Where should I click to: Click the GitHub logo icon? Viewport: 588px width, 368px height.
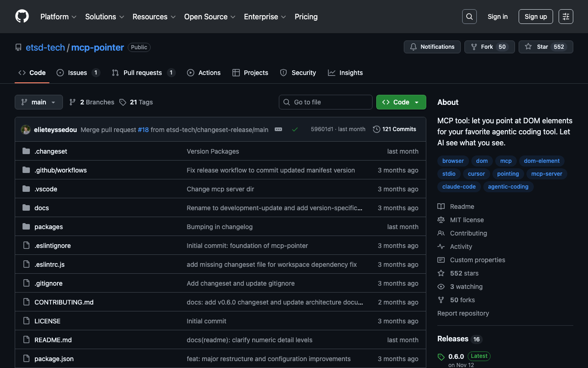[22, 17]
